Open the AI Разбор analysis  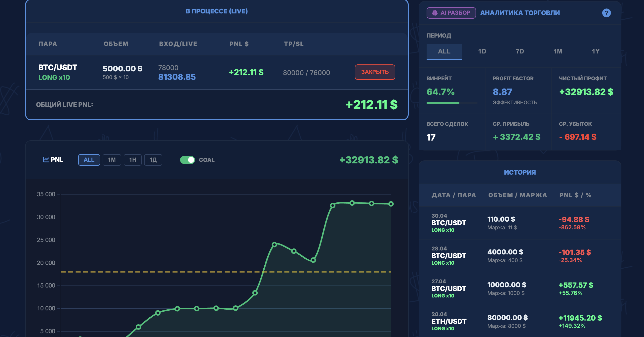[451, 13]
